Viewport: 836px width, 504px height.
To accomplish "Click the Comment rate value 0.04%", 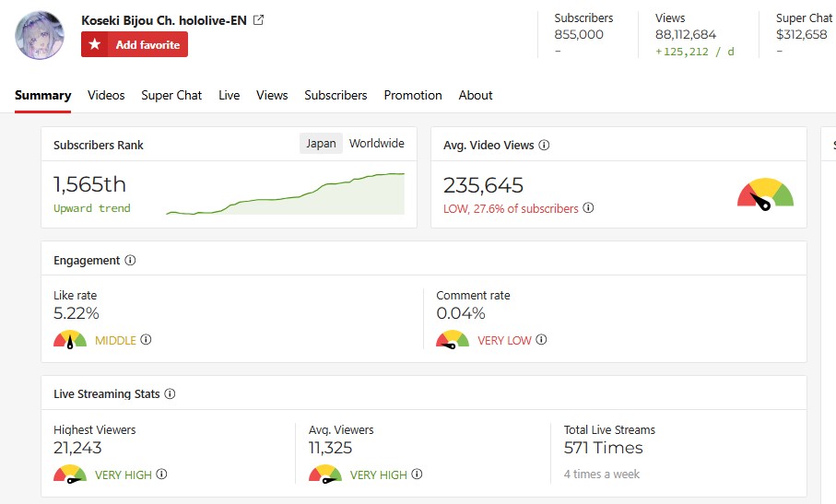I will [x=461, y=313].
